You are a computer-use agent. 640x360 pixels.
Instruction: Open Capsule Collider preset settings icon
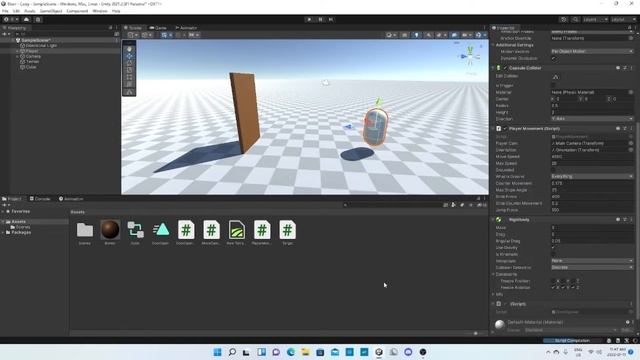625,68
